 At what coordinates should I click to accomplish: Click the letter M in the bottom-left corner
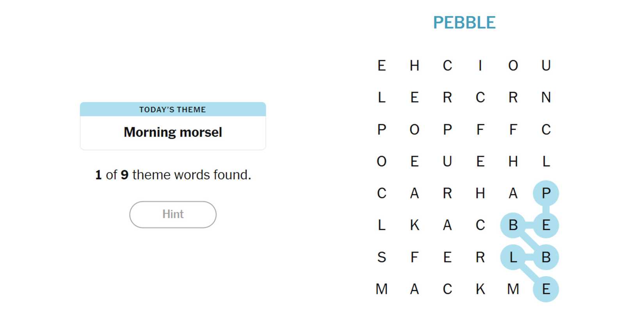click(382, 289)
